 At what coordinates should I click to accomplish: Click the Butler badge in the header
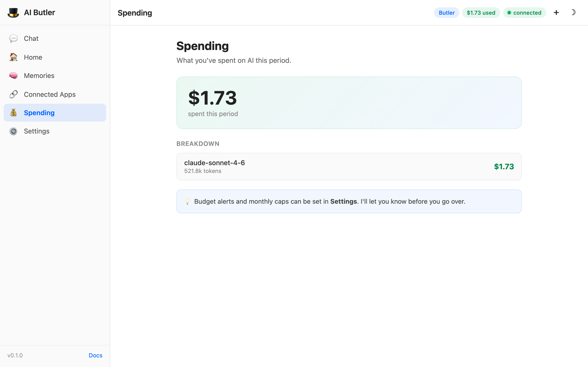[446, 13]
